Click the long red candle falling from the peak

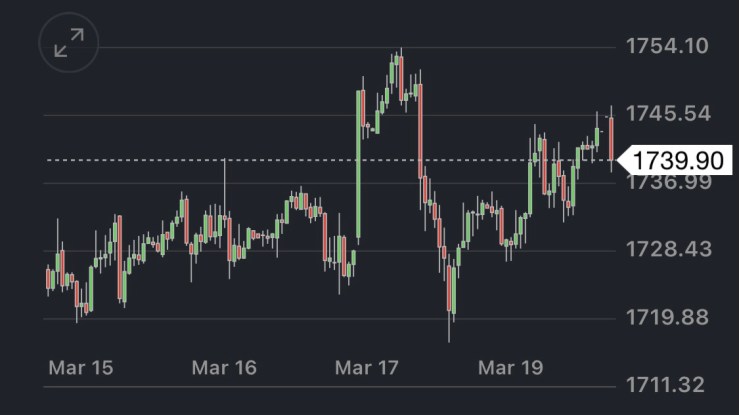point(421,130)
